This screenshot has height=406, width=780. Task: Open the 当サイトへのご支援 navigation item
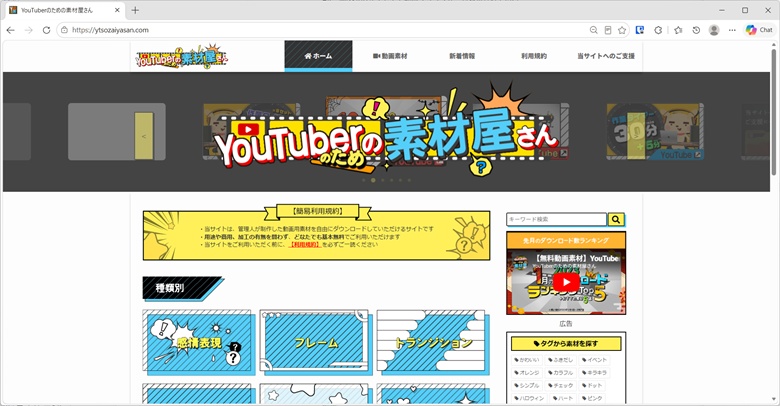pos(606,56)
